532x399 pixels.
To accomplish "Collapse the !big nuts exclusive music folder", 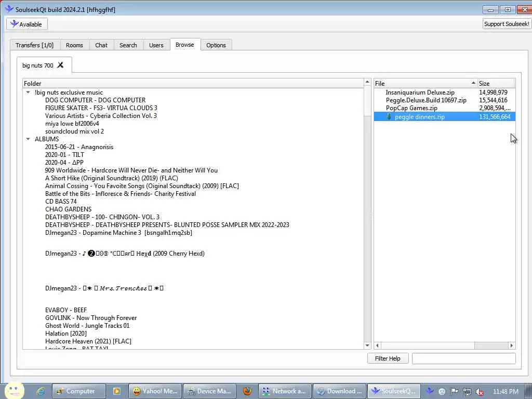I will click(28, 92).
